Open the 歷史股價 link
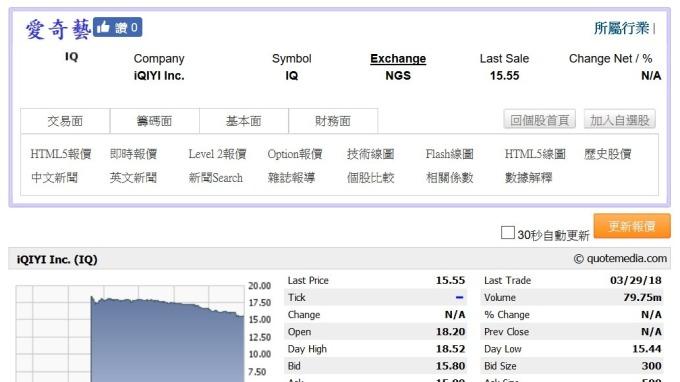 point(608,154)
